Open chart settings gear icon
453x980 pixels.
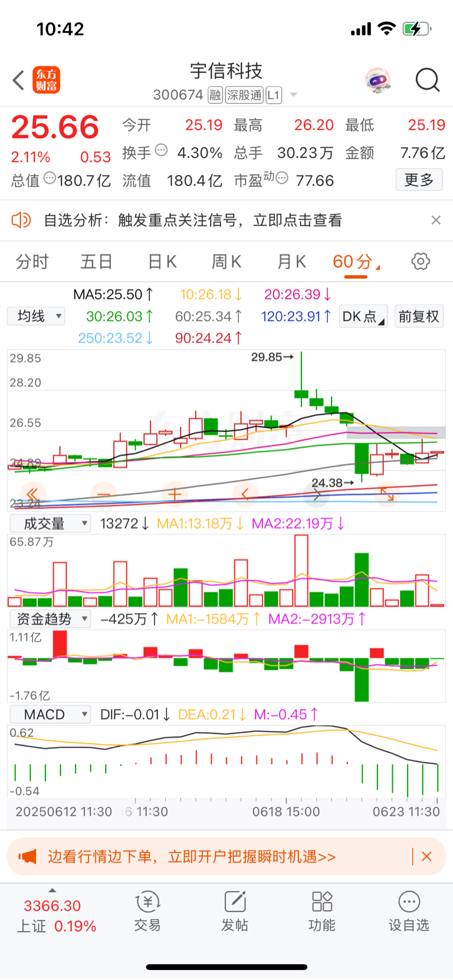421,262
